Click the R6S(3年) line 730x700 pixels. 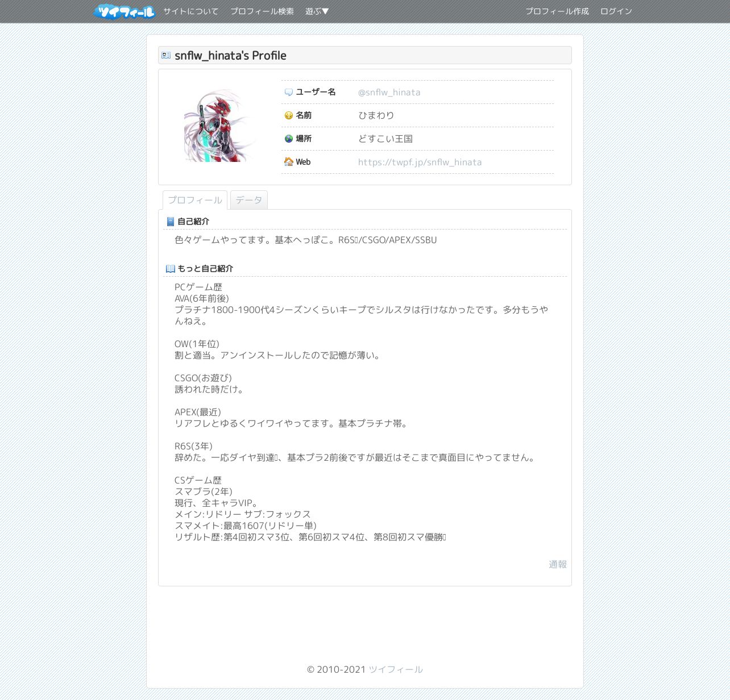[193, 446]
